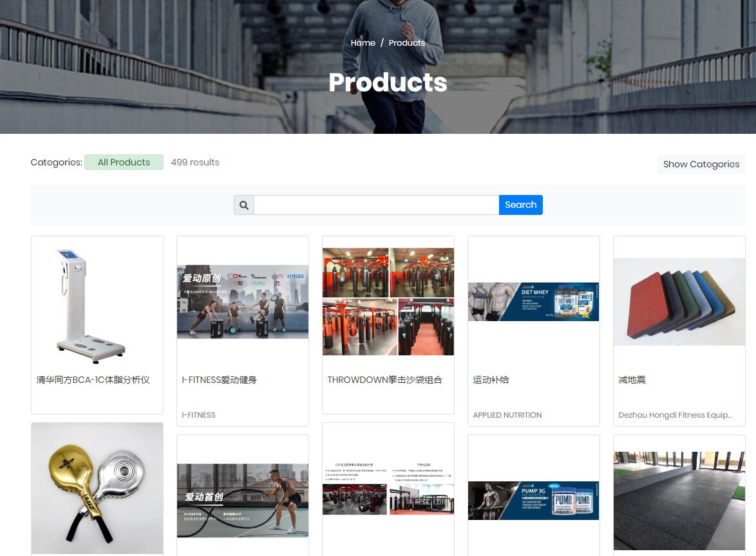
Task: Open the 爱动首创 battle rope banner
Action: click(x=243, y=501)
